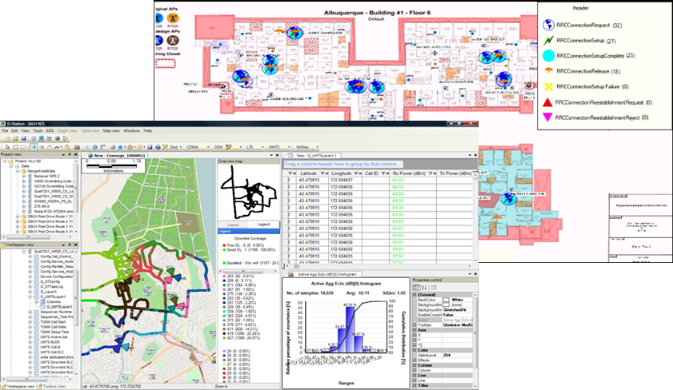Select the rectangle selection tool
Image resolution: width=673 pixels, height=390 pixels.
[x=15, y=147]
